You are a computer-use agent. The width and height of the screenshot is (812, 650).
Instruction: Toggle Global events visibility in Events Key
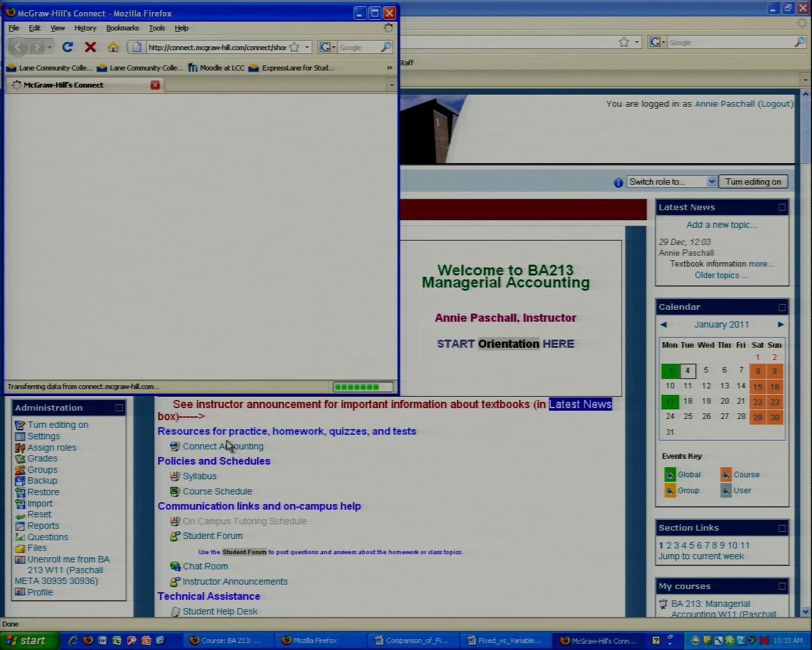670,475
